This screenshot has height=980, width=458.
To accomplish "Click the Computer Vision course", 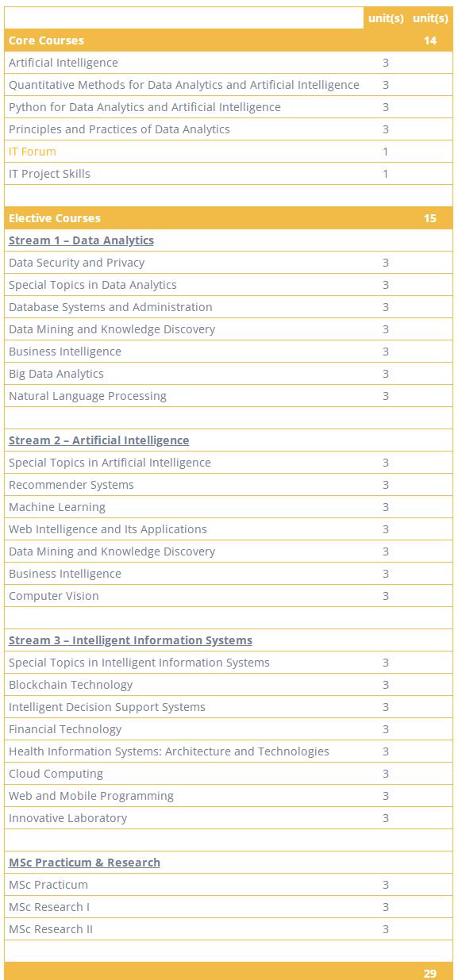I will [x=54, y=596].
